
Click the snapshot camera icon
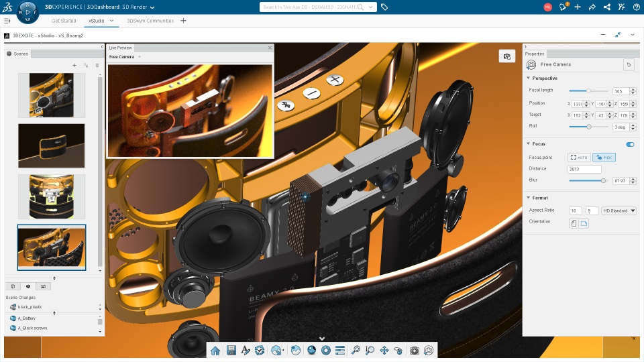[x=415, y=350]
